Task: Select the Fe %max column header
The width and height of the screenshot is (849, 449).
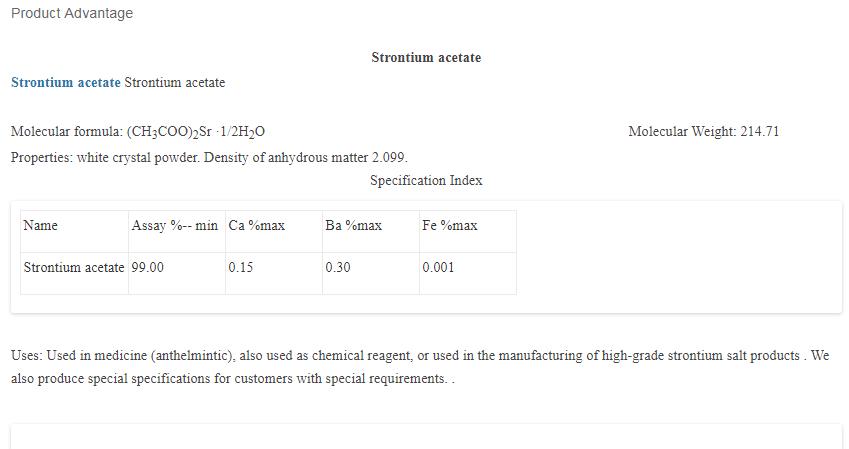Action: [x=450, y=226]
